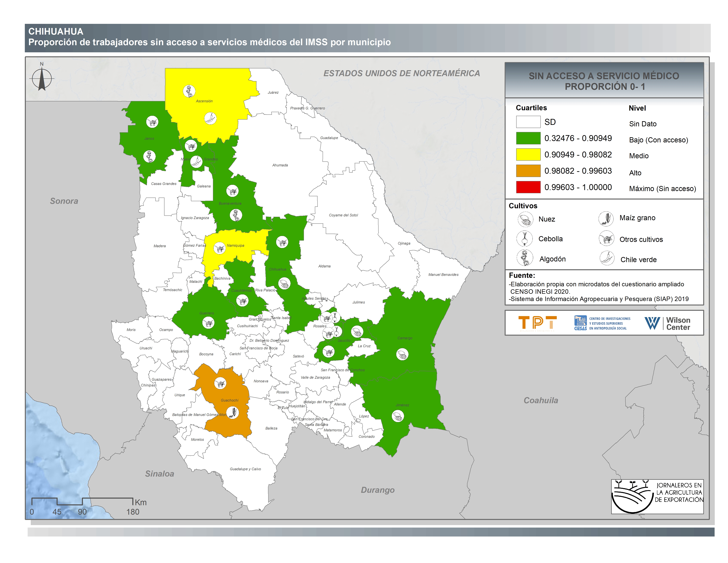Viewport: 728px width, 563px height.
Task: Click the green Bajo quartile swatch
Action: (x=528, y=138)
